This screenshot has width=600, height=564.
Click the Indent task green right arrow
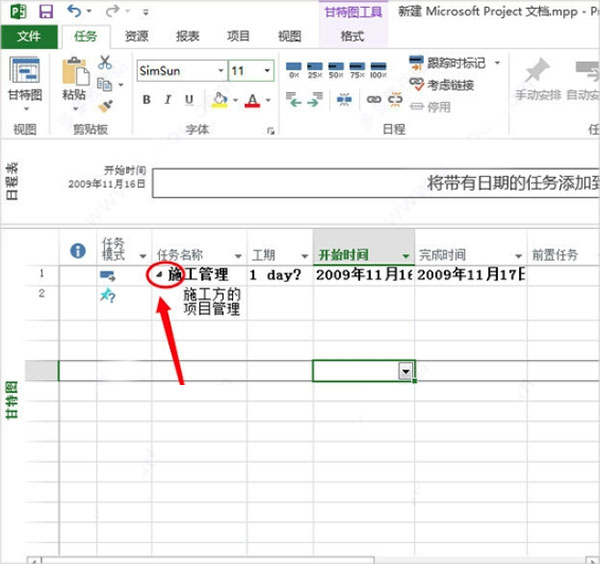pyautogui.click(x=315, y=100)
